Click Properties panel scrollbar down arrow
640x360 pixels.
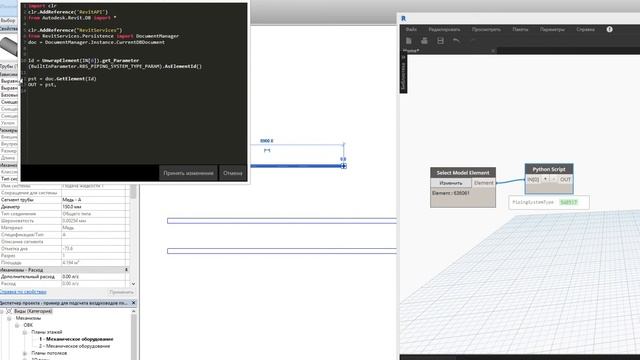pos(133,284)
